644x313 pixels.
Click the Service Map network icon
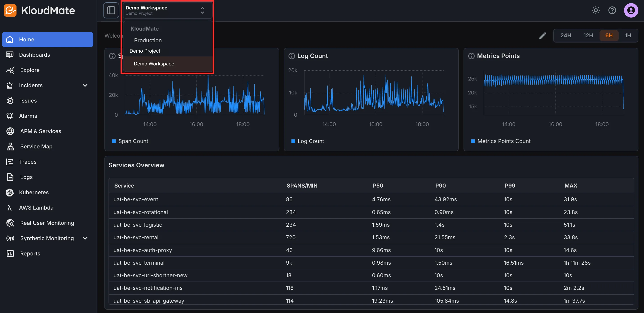pyautogui.click(x=10, y=146)
